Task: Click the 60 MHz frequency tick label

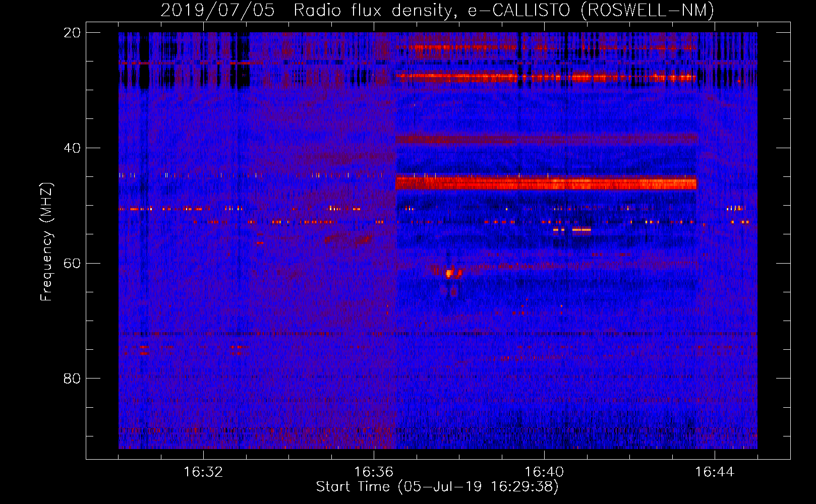Action: point(72,263)
